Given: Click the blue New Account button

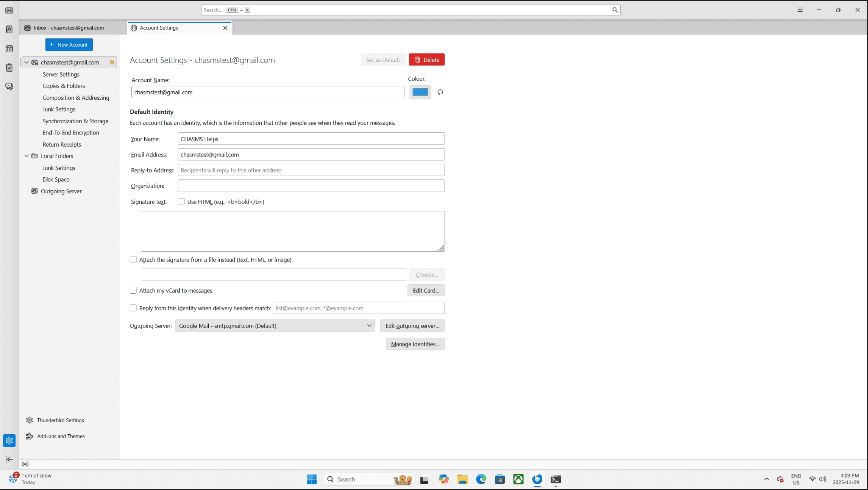Looking at the screenshot, I should pos(69,45).
